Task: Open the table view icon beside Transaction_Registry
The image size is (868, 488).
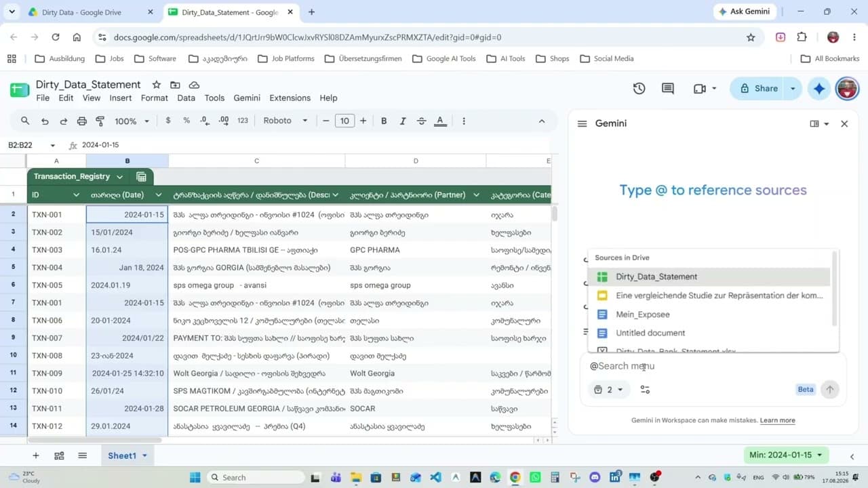Action: point(141,176)
